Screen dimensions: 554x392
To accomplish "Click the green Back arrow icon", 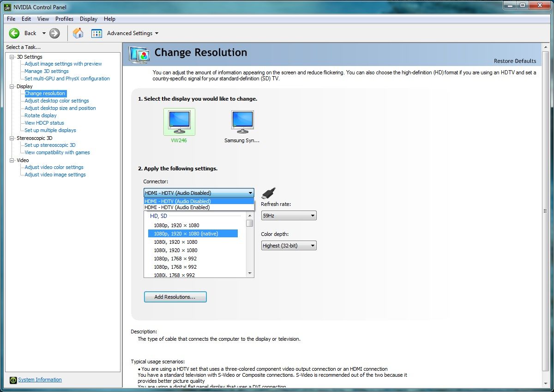I will point(14,33).
